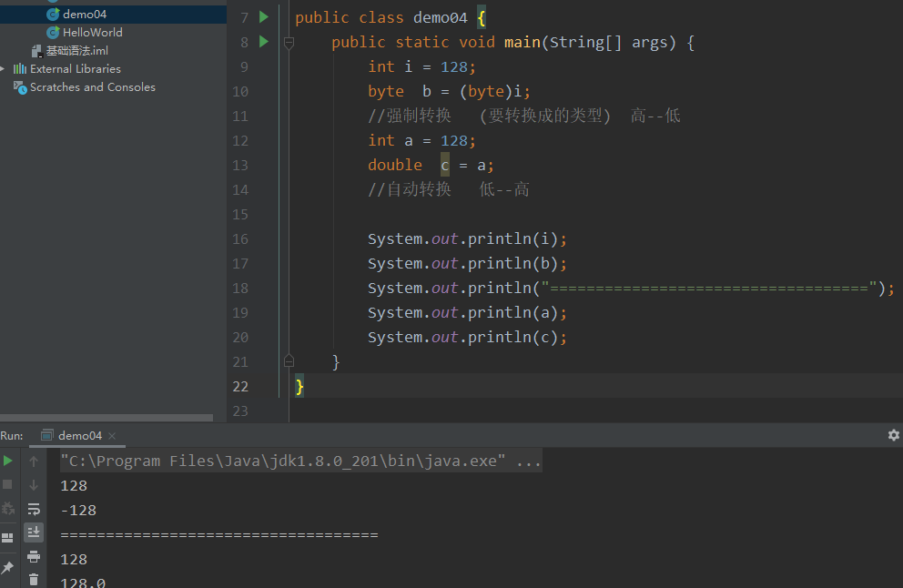Click the run arrow beside the main method

point(264,42)
